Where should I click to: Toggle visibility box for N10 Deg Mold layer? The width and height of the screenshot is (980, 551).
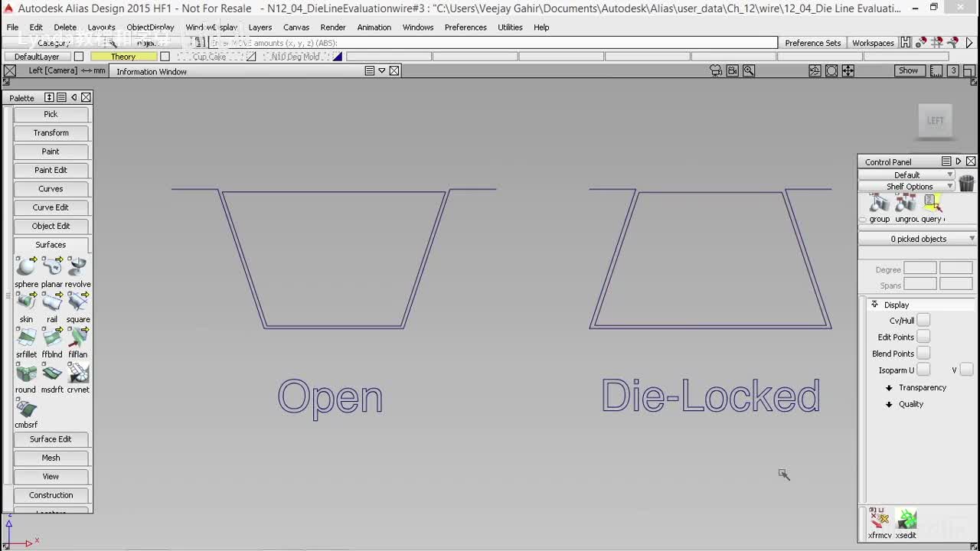point(338,57)
